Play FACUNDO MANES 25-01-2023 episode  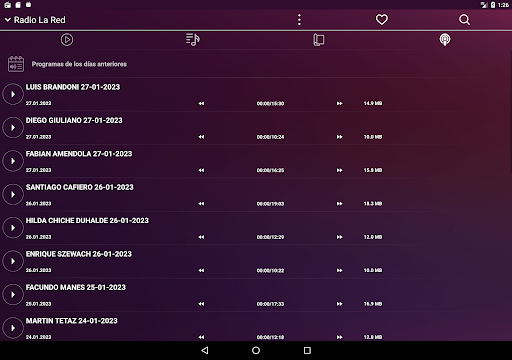click(x=13, y=295)
